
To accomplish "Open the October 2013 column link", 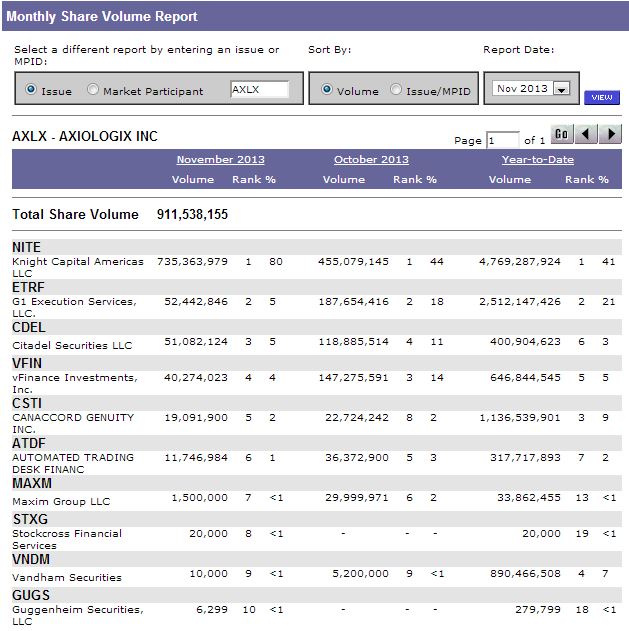I will (x=371, y=159).
